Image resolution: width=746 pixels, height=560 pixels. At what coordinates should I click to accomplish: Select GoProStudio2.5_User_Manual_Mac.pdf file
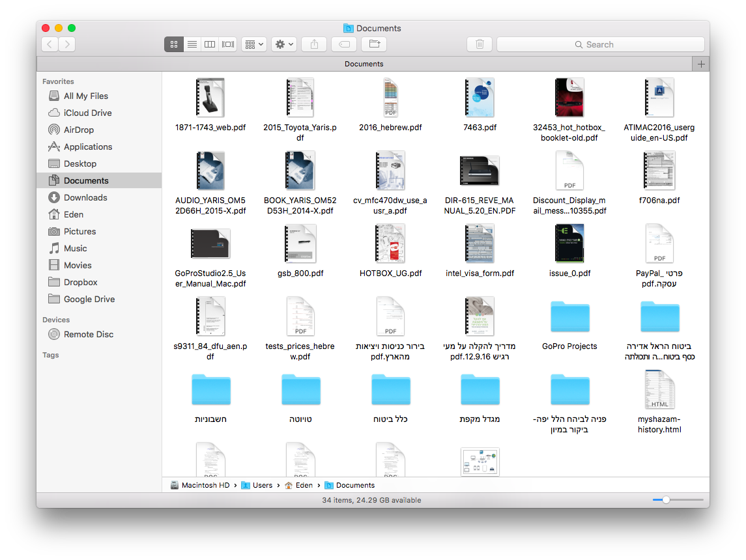tap(210, 244)
